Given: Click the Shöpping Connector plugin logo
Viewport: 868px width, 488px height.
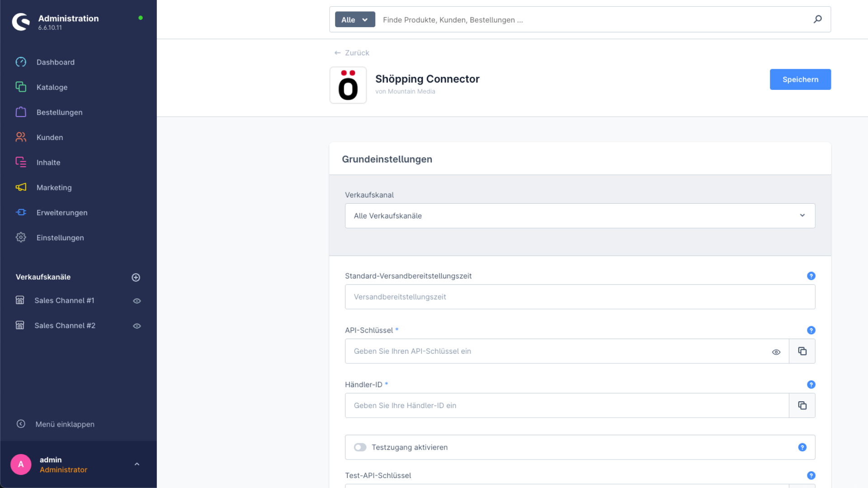Looking at the screenshot, I should [348, 85].
